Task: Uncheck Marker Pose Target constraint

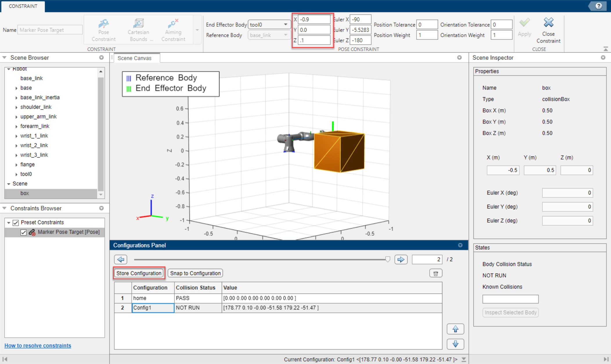Action: 24,232
